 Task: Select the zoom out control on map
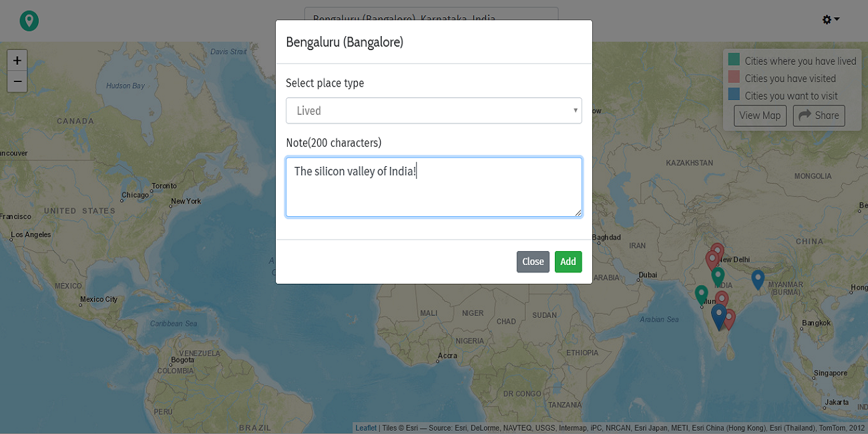[x=17, y=81]
